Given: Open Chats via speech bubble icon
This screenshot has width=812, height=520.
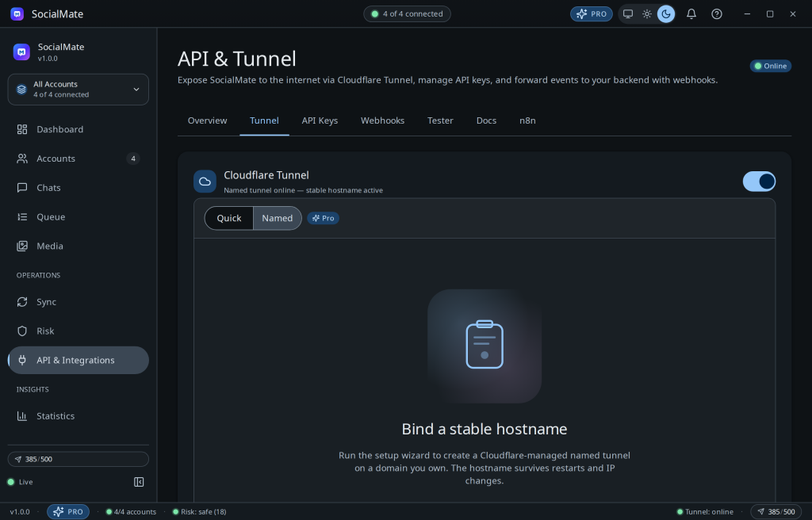Looking at the screenshot, I should pyautogui.click(x=21, y=188).
